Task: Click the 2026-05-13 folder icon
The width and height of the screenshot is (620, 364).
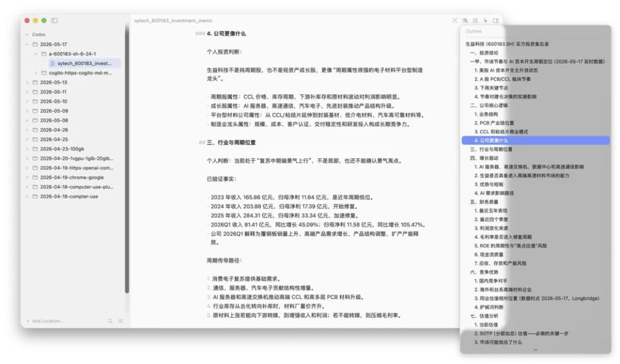Action: pyautogui.click(x=35, y=82)
